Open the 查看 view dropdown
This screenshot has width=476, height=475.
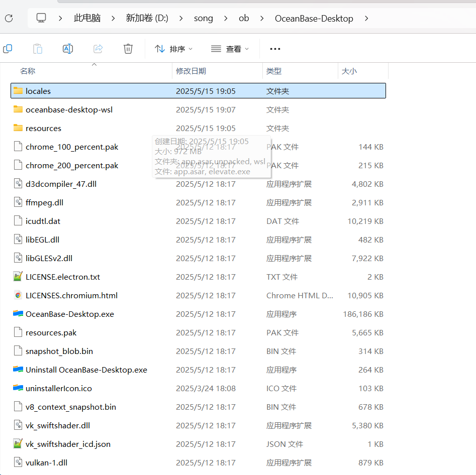pyautogui.click(x=230, y=49)
